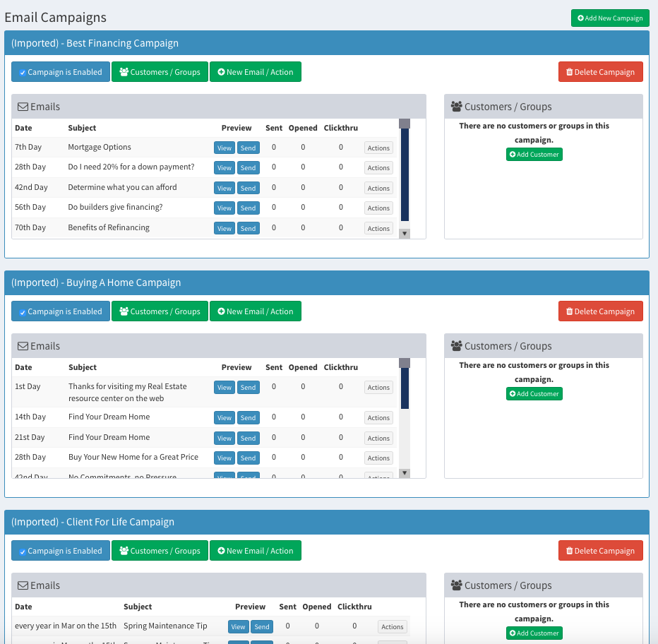This screenshot has height=644, width=658.
Task: Click the plus icon on Buying A Home's New Email/Action button
Action: (x=221, y=311)
